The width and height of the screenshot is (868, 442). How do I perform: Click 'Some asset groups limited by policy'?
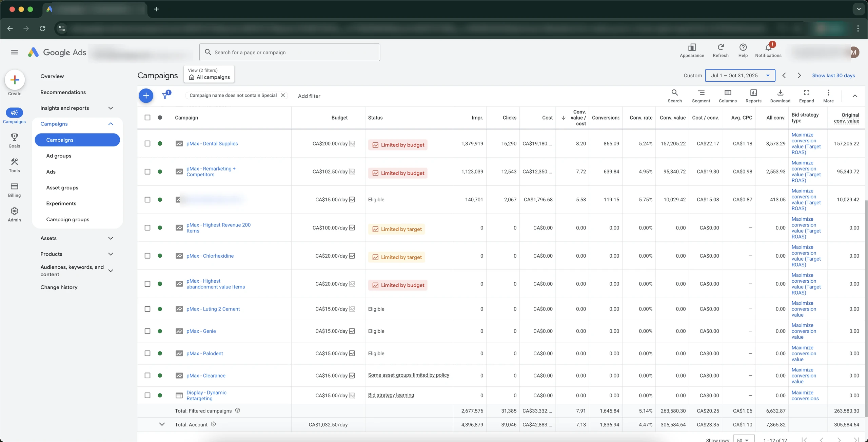(x=409, y=375)
